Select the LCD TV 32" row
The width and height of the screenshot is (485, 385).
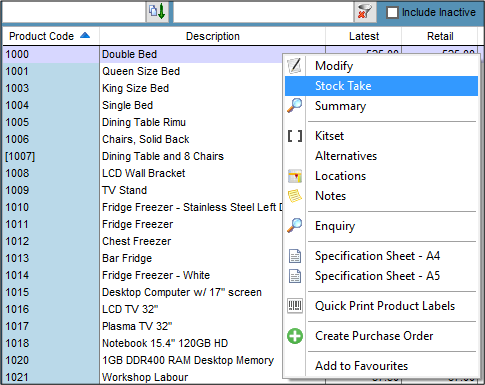(x=142, y=309)
